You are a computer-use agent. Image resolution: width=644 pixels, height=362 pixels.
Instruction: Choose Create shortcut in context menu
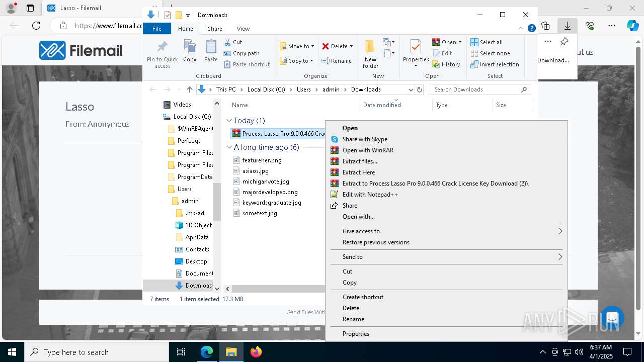446,297
